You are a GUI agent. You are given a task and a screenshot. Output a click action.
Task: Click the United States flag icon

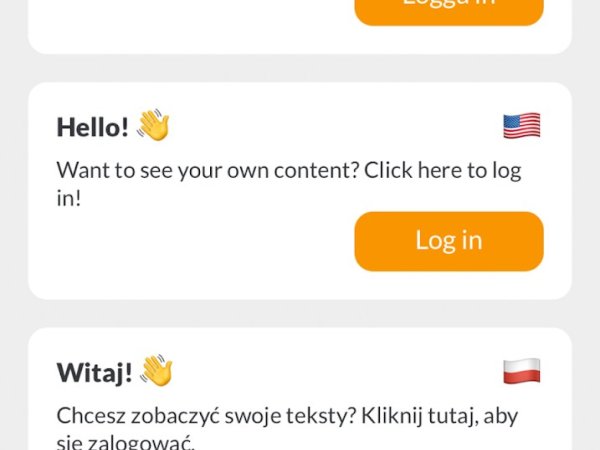tap(522, 126)
